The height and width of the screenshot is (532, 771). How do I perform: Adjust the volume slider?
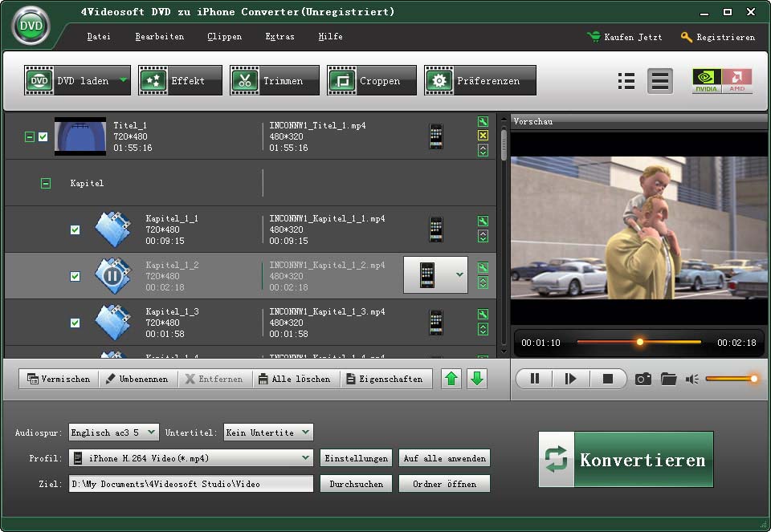pos(729,379)
